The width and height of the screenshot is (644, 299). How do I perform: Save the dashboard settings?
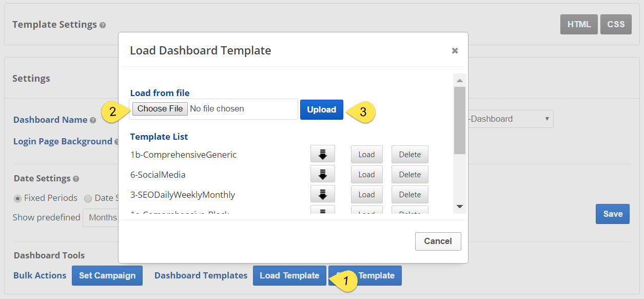click(x=613, y=214)
